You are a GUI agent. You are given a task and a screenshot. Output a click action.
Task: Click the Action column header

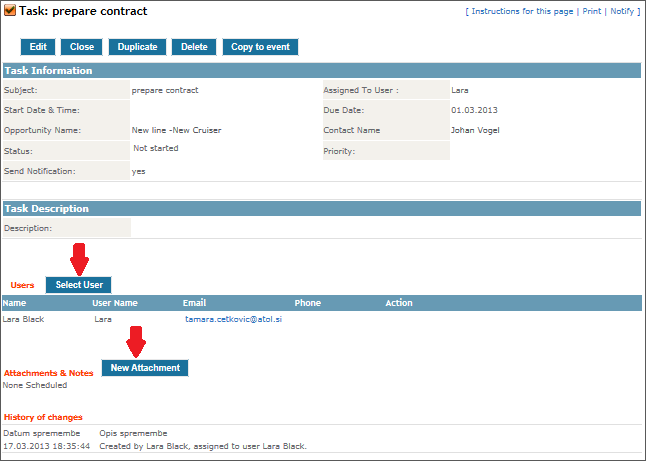click(x=399, y=303)
